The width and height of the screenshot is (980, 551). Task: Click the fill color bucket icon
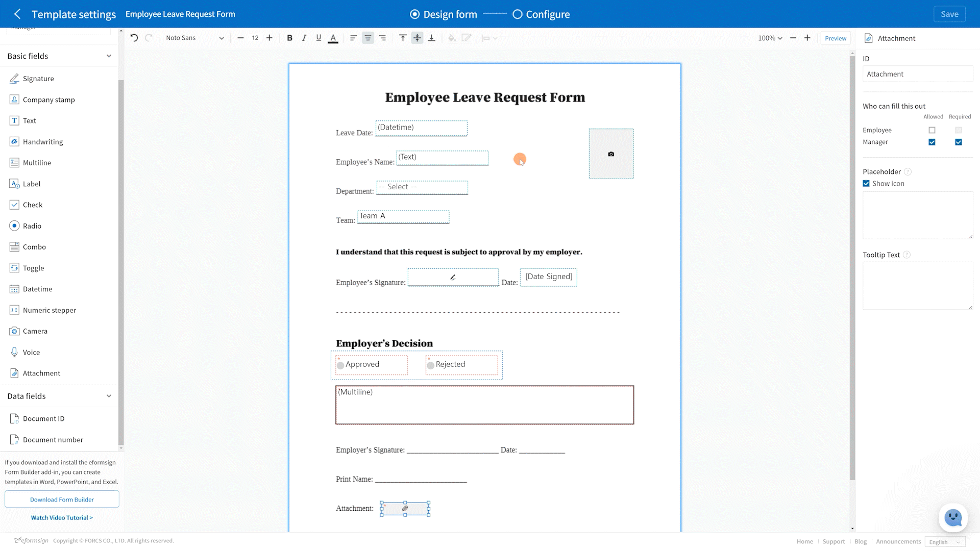point(452,38)
